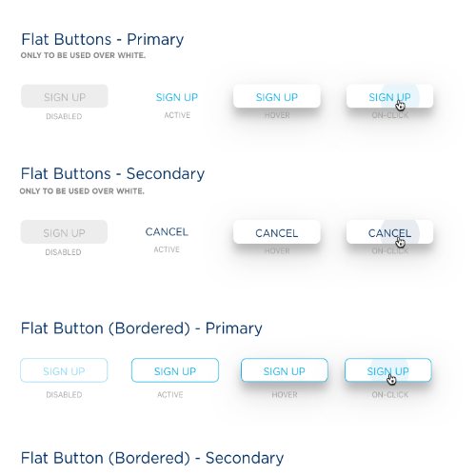476x476 pixels.
Task: Click the ONLY TO BE USED OVER WHITE note under Primary
Action: (83, 55)
